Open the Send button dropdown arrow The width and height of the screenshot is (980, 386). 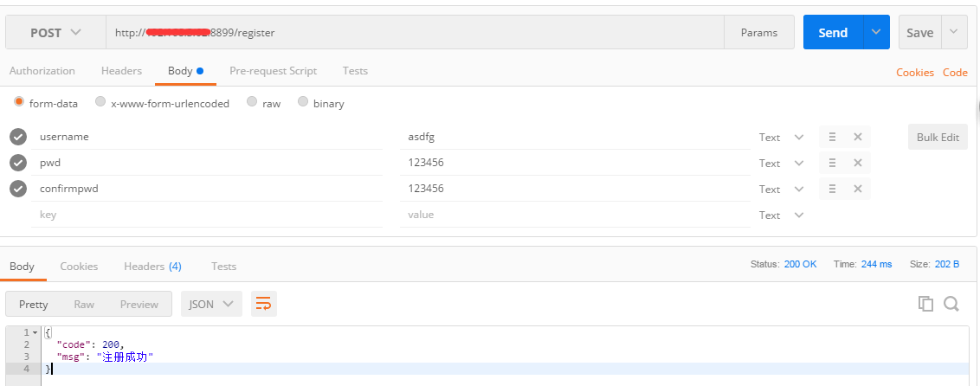tap(877, 33)
